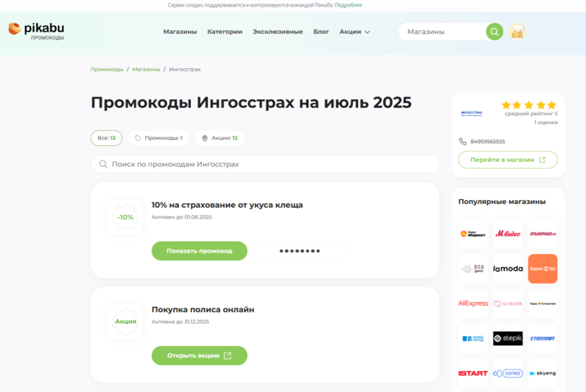Open the Яндекс Путешествия store logo
Screen dimensions: 586x392
(542, 303)
